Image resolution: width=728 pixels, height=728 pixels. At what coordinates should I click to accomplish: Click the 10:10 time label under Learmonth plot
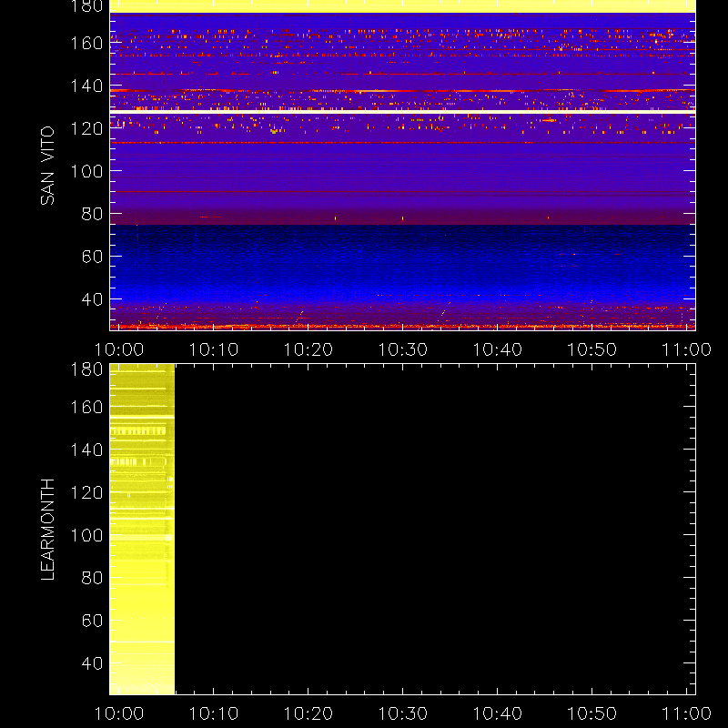[214, 713]
